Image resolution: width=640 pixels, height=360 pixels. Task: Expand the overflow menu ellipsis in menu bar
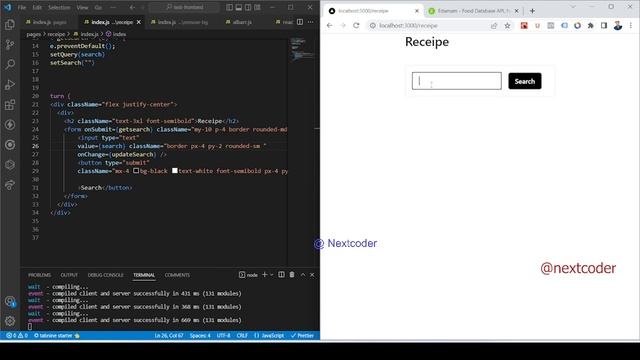click(x=113, y=7)
